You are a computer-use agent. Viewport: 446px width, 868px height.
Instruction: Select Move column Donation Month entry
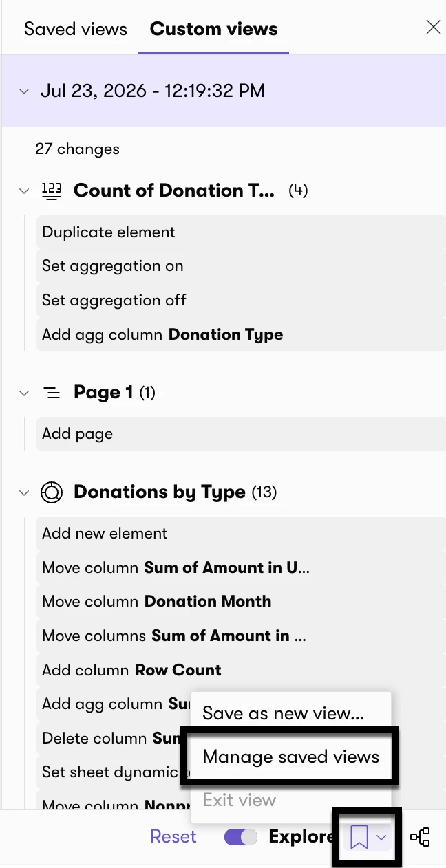click(241, 601)
